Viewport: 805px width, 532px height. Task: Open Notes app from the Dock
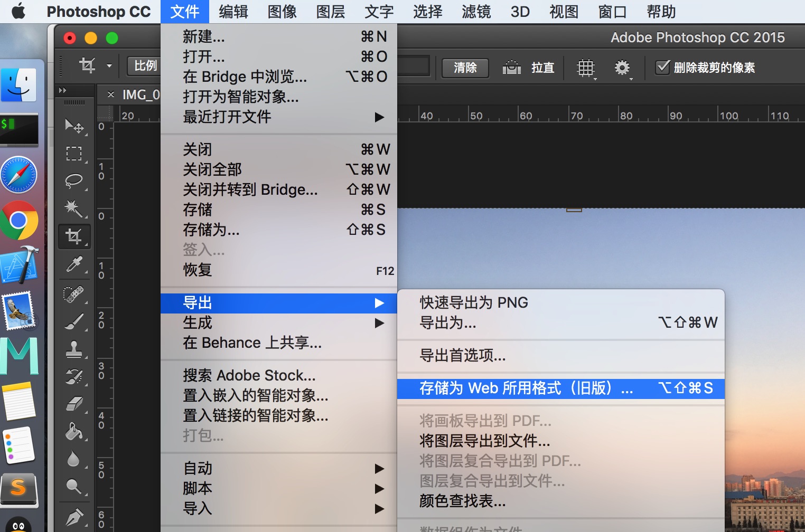tap(19, 401)
